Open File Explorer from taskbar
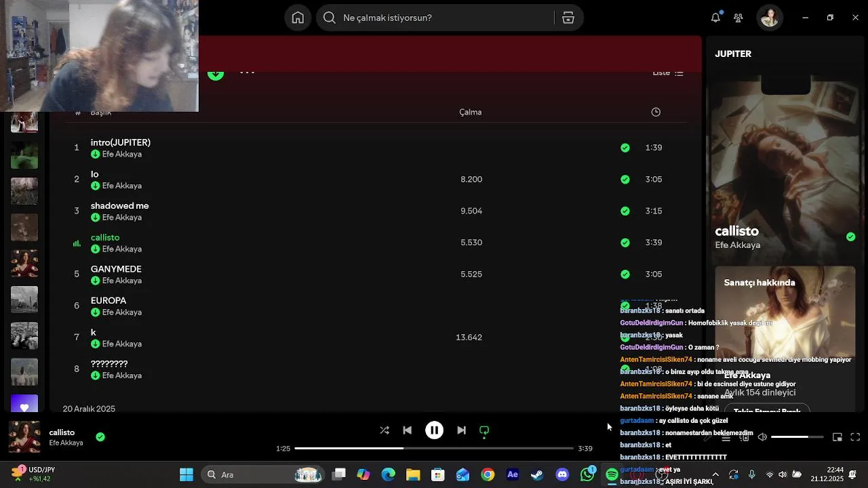The width and height of the screenshot is (868, 488). click(x=413, y=475)
